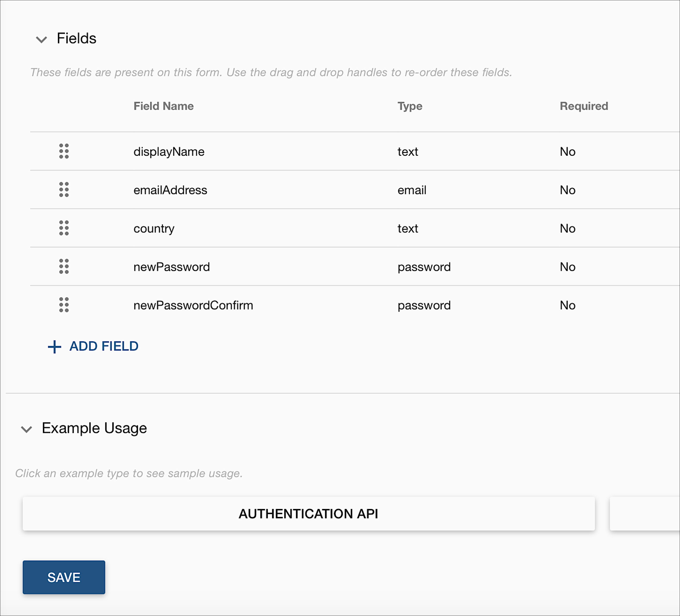Click drag handle for newPasswordConfirm field
680x616 pixels.
(x=64, y=305)
